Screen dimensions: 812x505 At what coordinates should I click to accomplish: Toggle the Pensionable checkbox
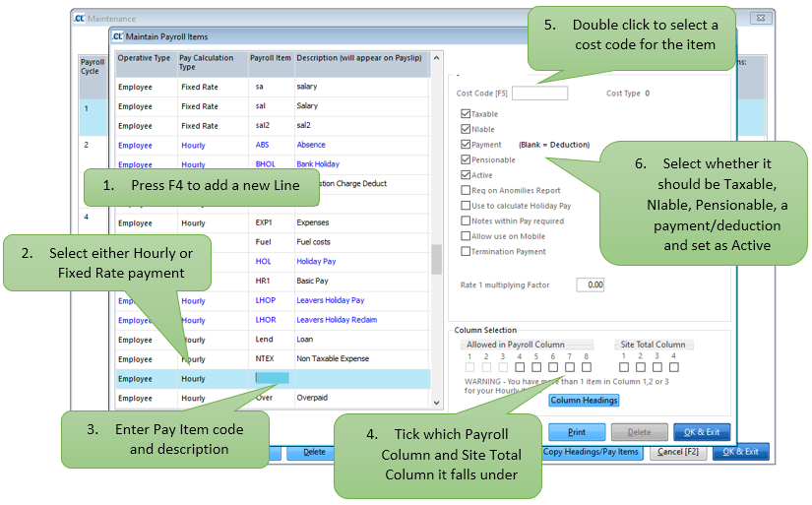[466, 159]
